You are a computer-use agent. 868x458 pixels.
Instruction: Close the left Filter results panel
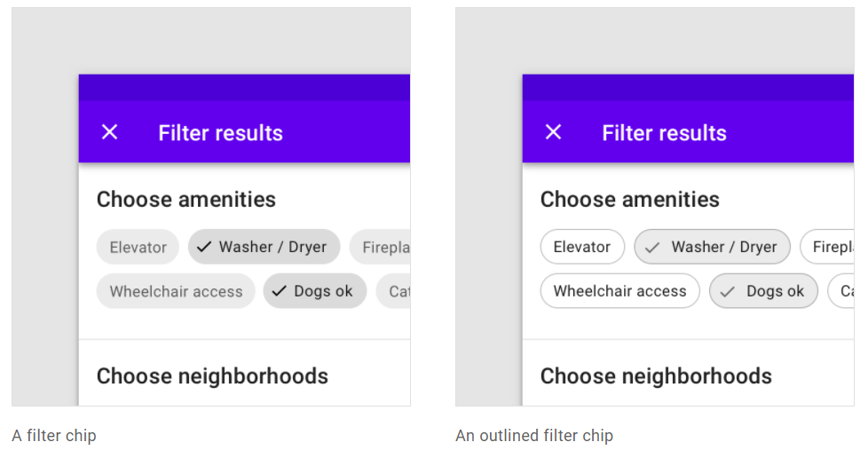(109, 132)
